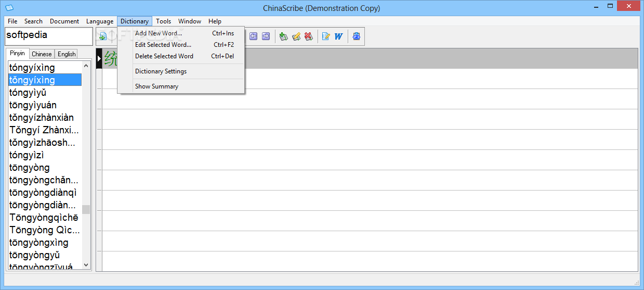Click the ChinaScribe app icon in title bar
Image resolution: width=644 pixels, height=290 pixels.
click(9, 8)
